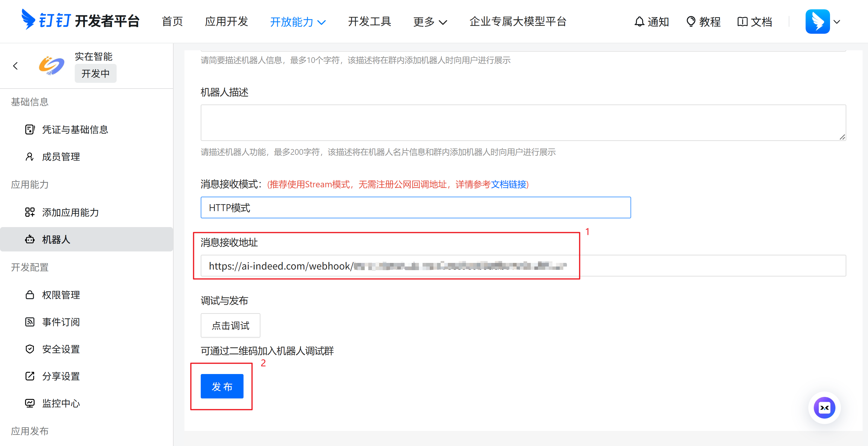Open the 文档链接 hyperlink
The width and height of the screenshot is (868, 446).
(x=508, y=185)
